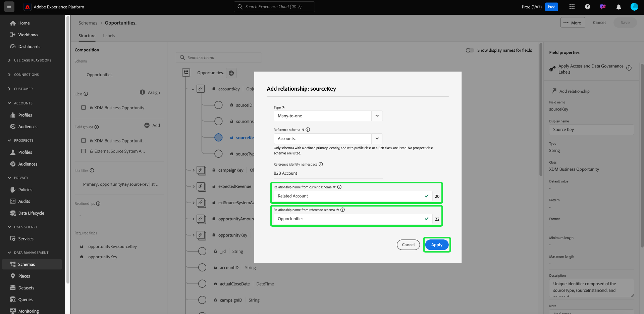The image size is (644, 314).
Task: Click Assign class button
Action: [150, 92]
